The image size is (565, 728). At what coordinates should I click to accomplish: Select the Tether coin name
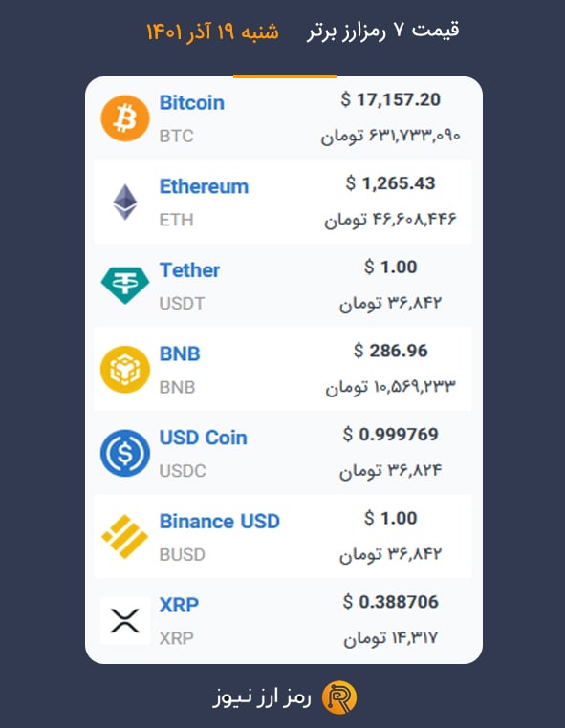tap(189, 269)
